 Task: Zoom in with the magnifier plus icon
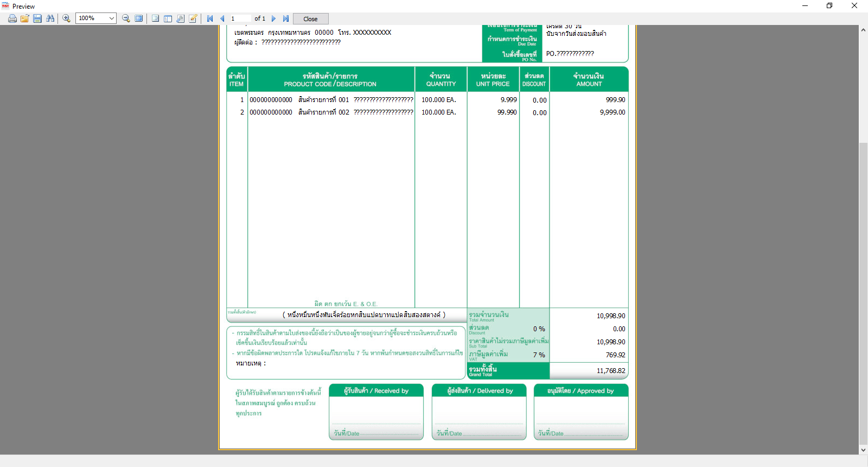66,18
